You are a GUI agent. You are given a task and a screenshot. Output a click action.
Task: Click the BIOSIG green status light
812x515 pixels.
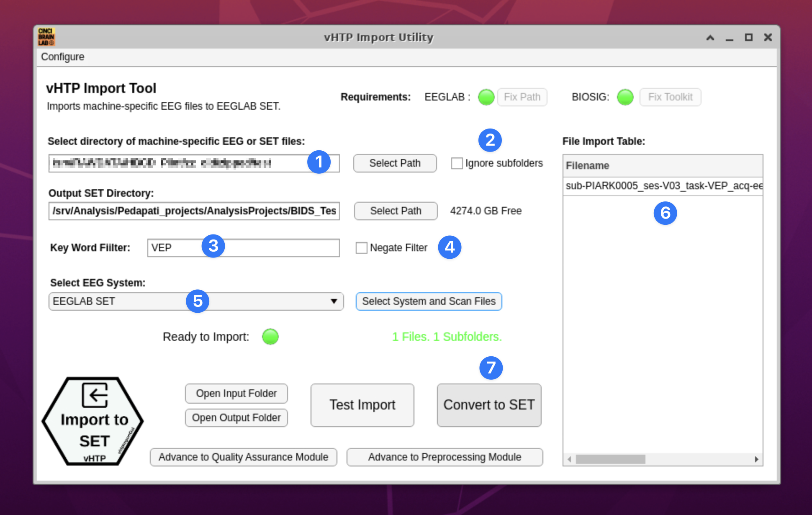[625, 97]
